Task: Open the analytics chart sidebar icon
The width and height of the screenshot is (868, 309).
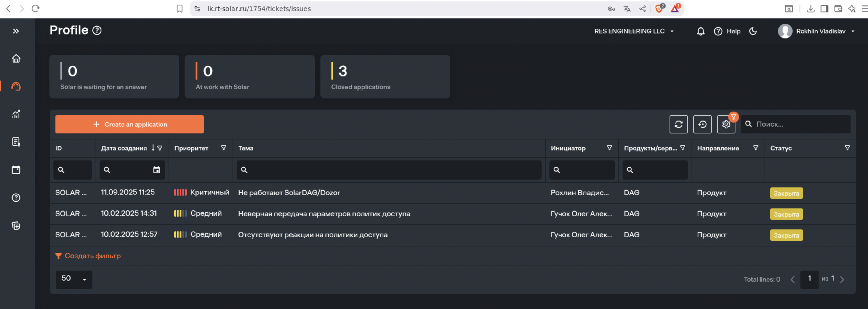Action: coord(16,114)
